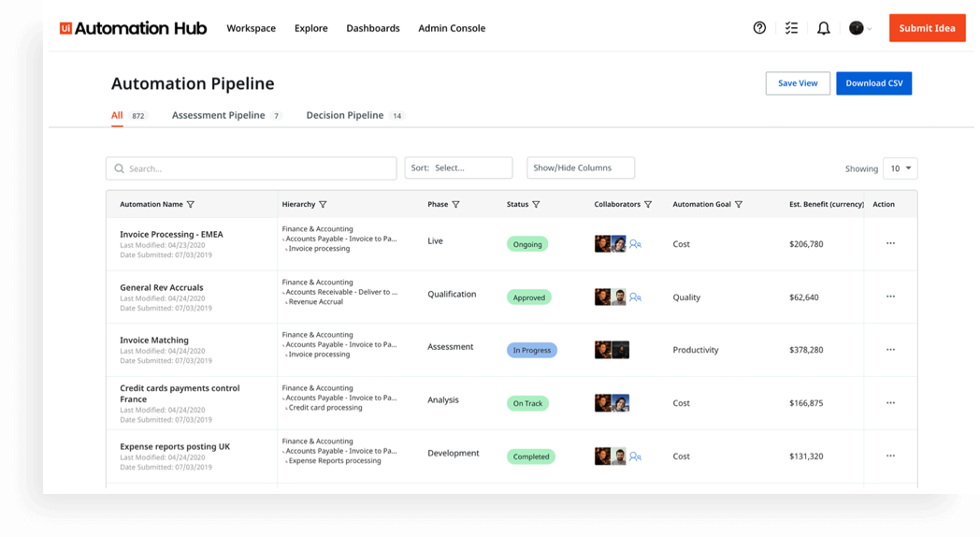The image size is (980, 537).
Task: Select the All tab
Action: (129, 116)
